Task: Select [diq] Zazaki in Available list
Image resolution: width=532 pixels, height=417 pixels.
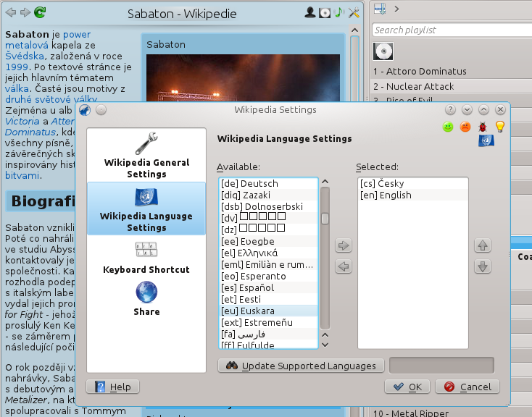Action: (x=268, y=195)
